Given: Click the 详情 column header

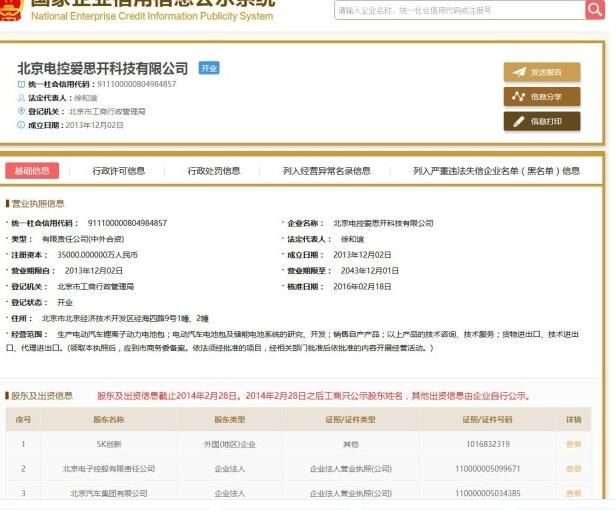Looking at the screenshot, I should pyautogui.click(x=574, y=419).
